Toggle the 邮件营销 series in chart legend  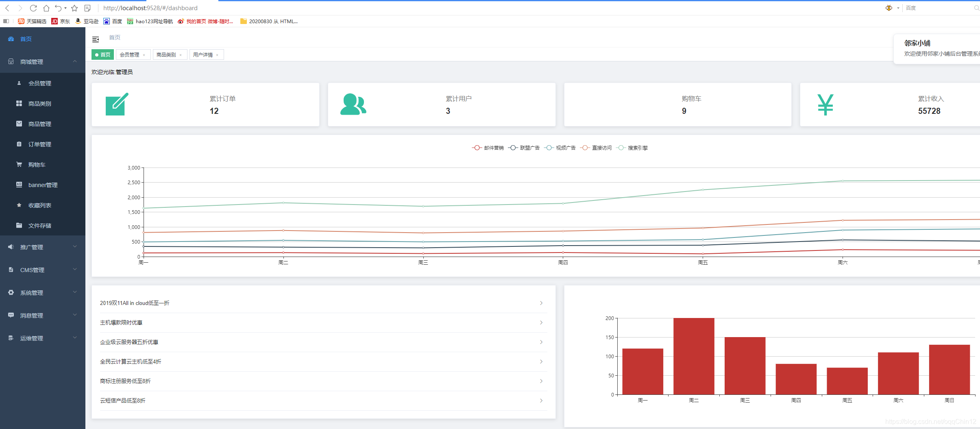pyautogui.click(x=488, y=148)
